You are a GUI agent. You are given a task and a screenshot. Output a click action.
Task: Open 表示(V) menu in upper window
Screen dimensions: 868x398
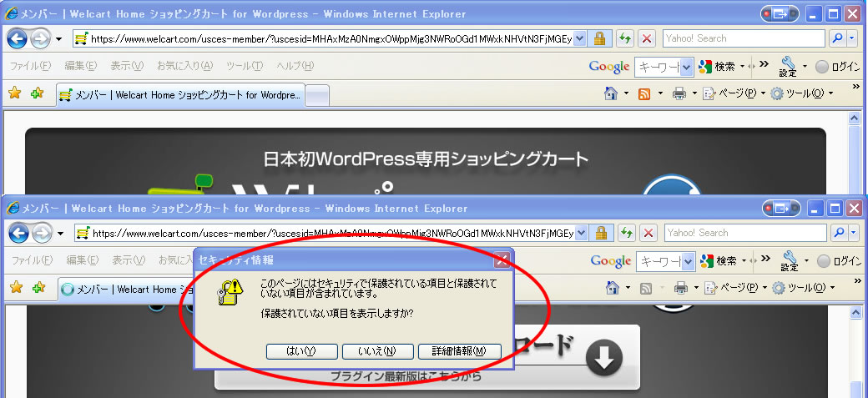tap(127, 66)
